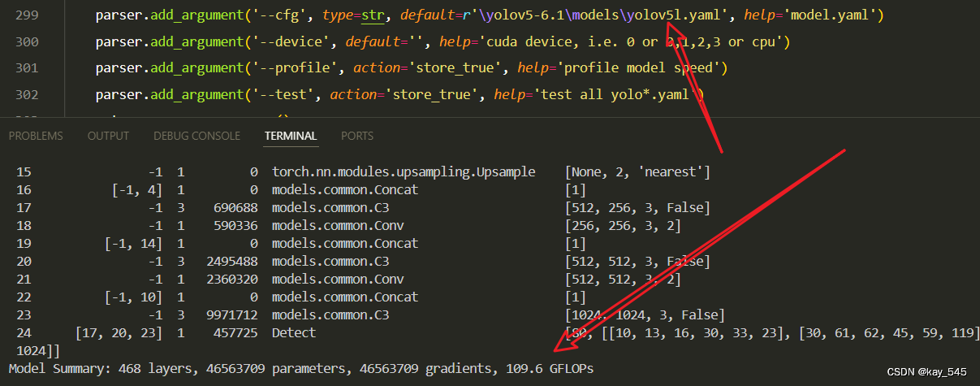This screenshot has height=386, width=980.
Task: Click the [1024, 1024, 3, False] arguments
Action: point(645,314)
